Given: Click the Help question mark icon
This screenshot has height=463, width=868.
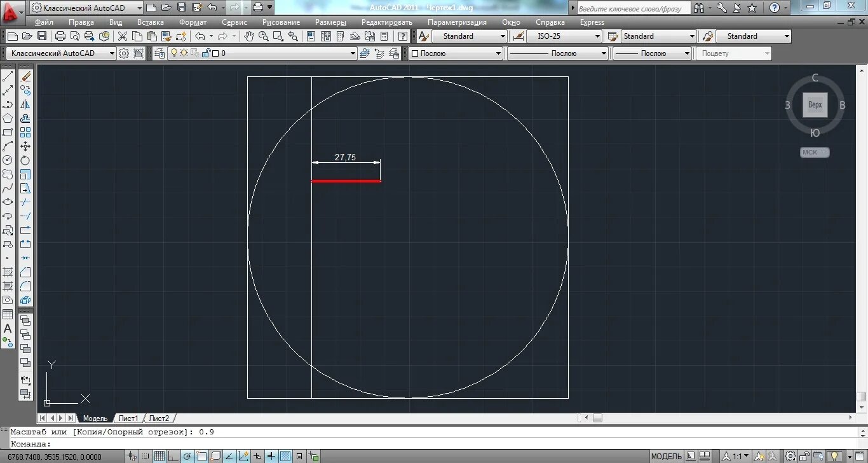Looking at the screenshot, I should click(x=402, y=36).
